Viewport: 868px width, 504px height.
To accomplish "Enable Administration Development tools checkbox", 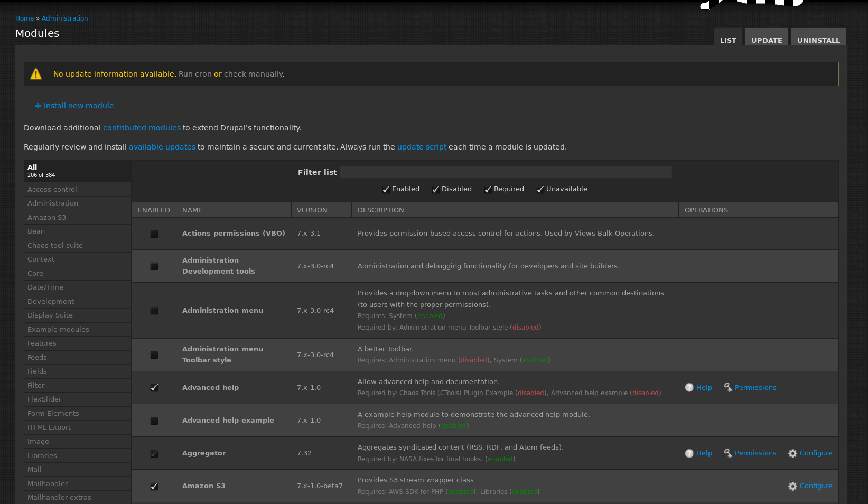I will click(154, 266).
